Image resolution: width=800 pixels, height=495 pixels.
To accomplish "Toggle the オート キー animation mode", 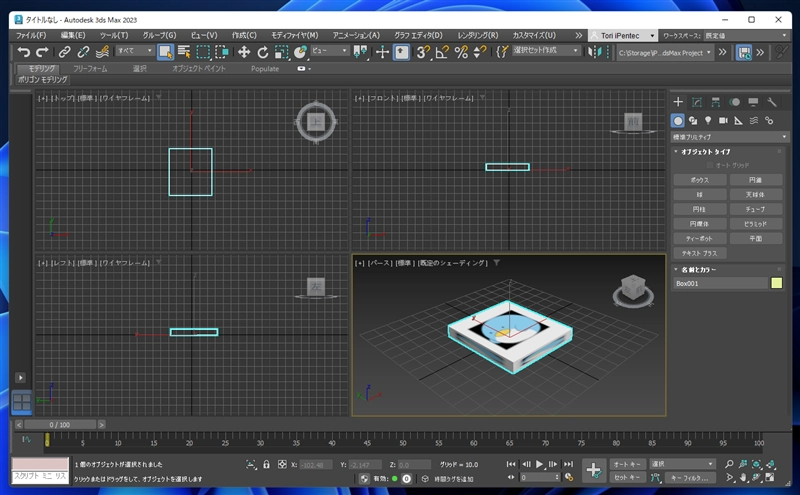I will pyautogui.click(x=626, y=464).
